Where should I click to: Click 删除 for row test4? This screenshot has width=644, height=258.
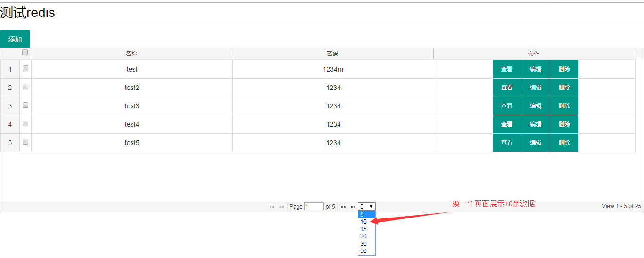point(564,124)
